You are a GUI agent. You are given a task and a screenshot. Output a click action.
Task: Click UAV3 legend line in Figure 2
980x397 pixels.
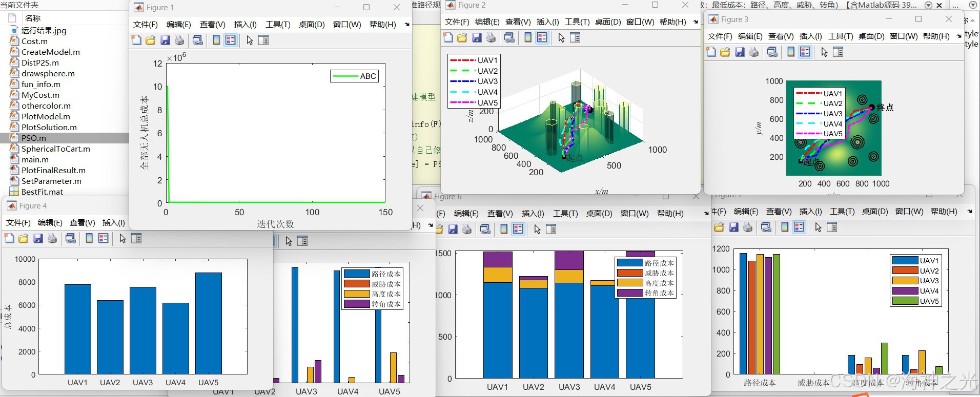[462, 81]
